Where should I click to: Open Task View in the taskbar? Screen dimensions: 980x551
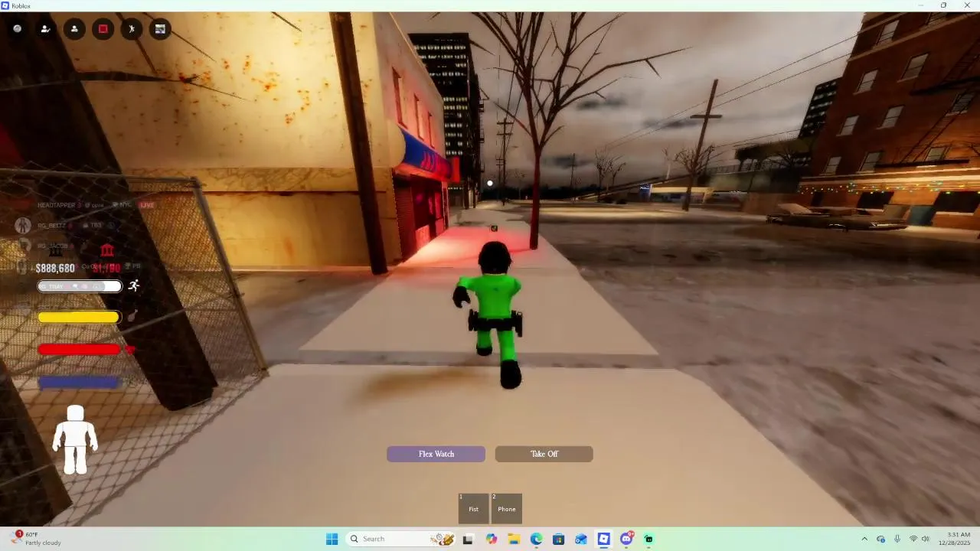pyautogui.click(x=468, y=539)
